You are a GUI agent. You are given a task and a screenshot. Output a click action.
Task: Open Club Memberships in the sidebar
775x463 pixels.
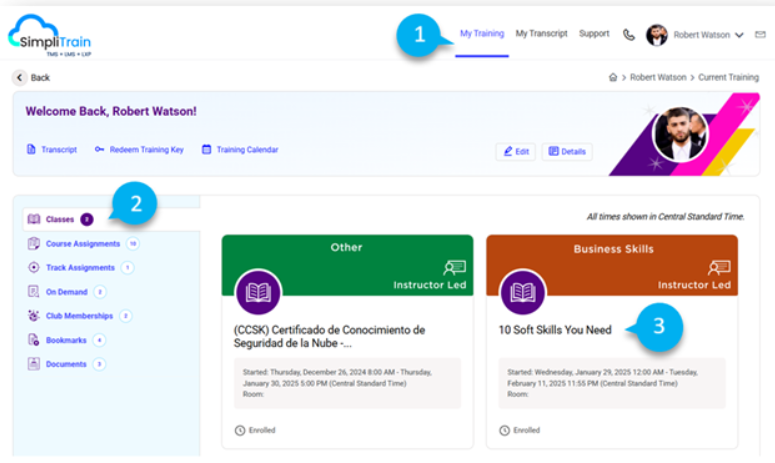tap(80, 316)
